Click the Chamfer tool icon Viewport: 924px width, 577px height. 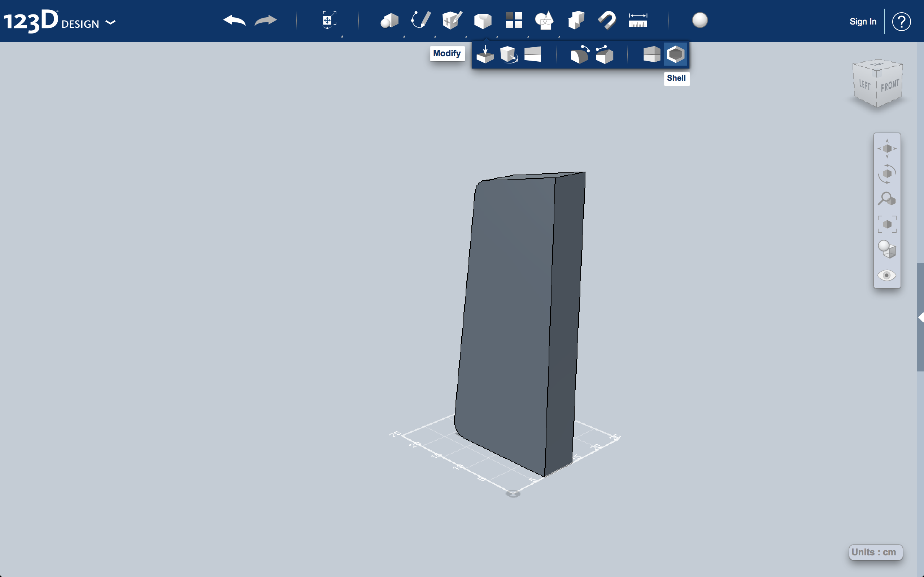coord(603,54)
